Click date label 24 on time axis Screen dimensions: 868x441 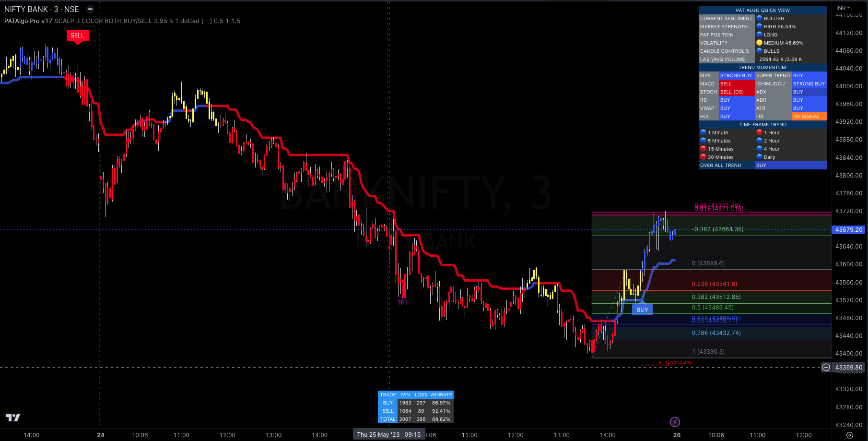101,435
